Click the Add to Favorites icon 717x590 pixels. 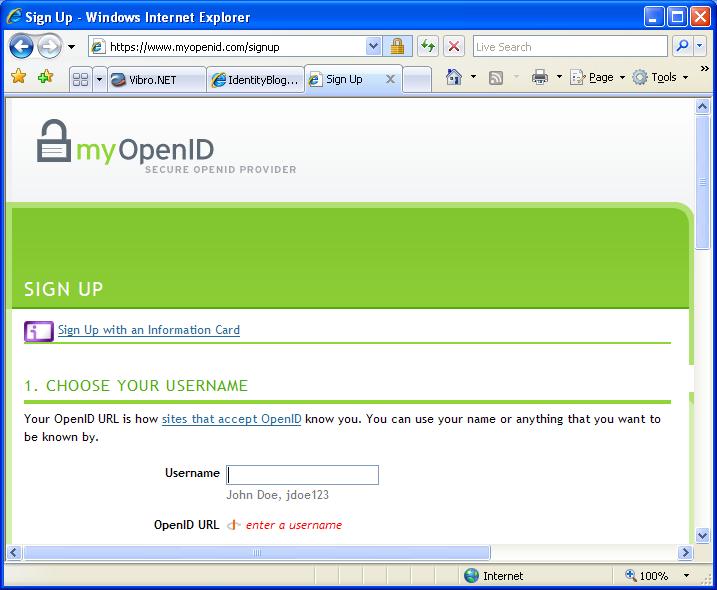point(45,77)
